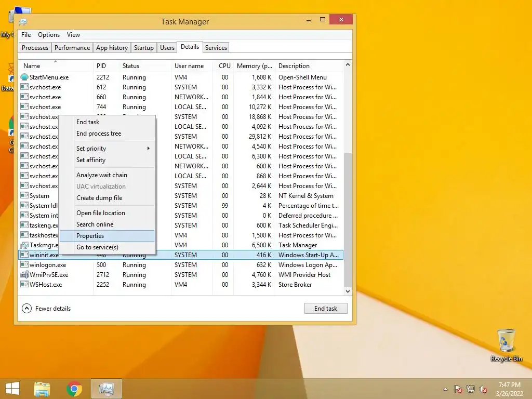Open the Options menu
This screenshot has width=532, height=399.
[x=49, y=35]
